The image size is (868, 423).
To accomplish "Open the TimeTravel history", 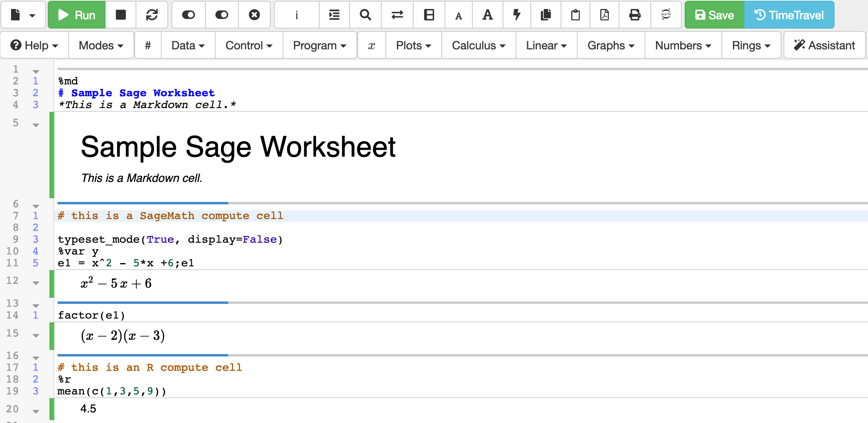I will pos(788,15).
